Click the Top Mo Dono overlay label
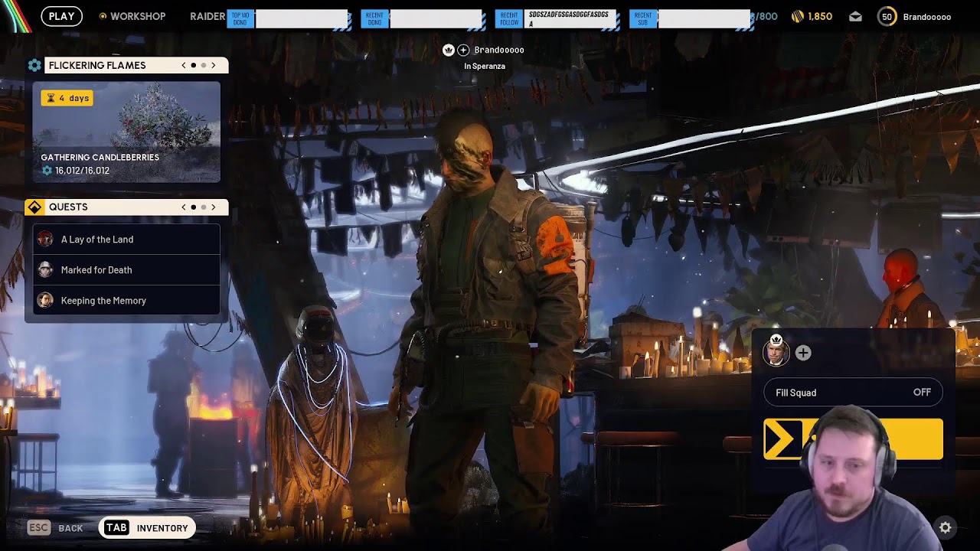The width and height of the screenshot is (980, 551). click(x=240, y=19)
